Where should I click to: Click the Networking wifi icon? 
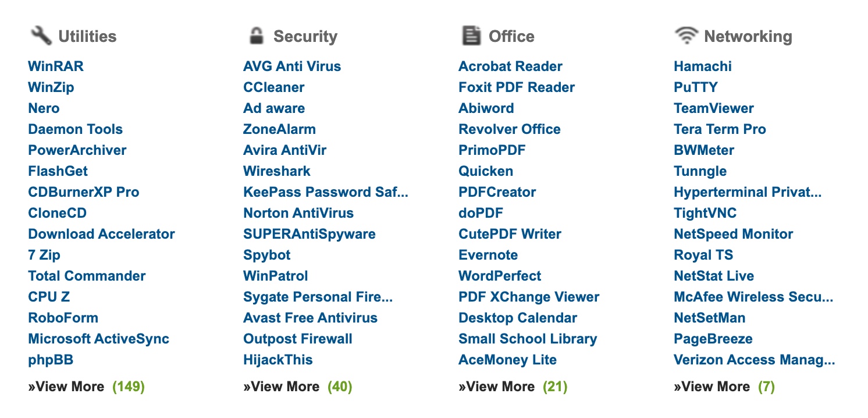pyautogui.click(x=686, y=36)
